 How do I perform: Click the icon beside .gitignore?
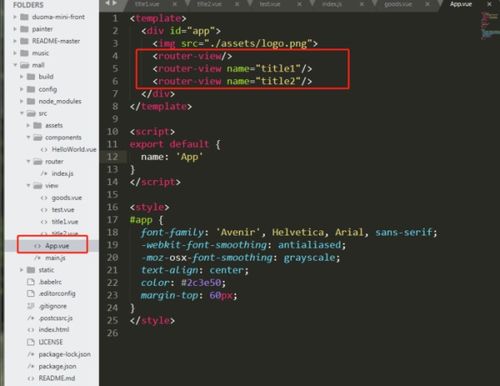tap(31, 306)
